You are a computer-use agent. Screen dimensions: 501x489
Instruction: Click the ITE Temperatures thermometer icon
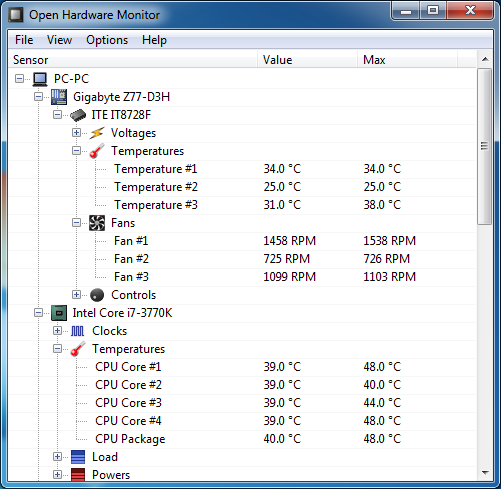pos(97,151)
